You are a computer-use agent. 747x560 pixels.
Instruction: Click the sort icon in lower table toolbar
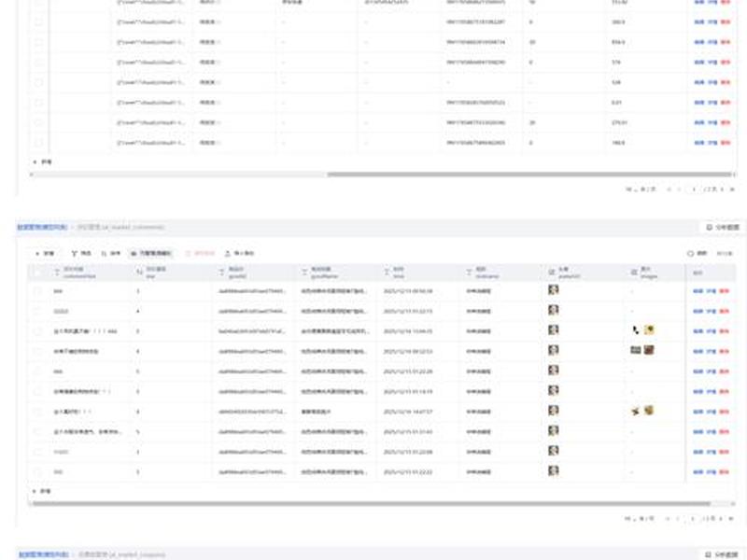pyautogui.click(x=104, y=253)
